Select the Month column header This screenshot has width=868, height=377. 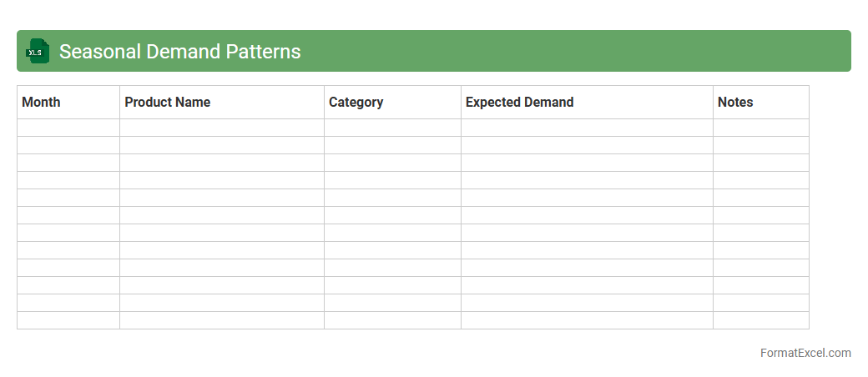pos(68,102)
